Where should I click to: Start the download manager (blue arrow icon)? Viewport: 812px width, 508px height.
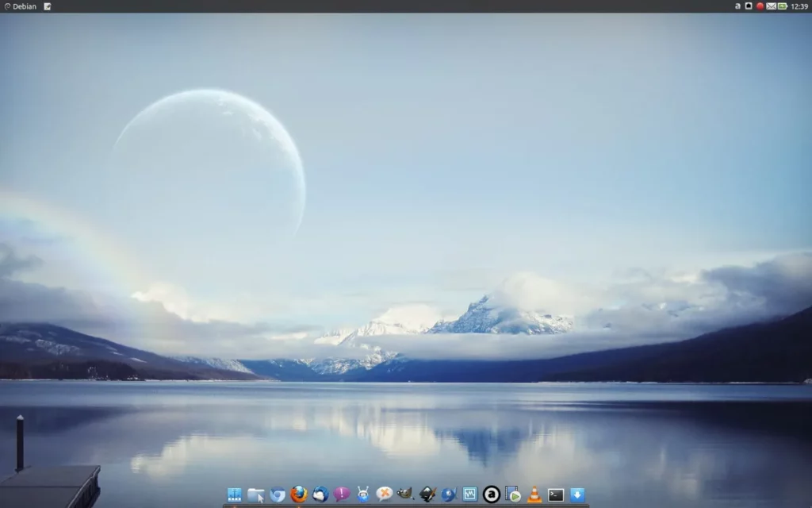(576, 495)
